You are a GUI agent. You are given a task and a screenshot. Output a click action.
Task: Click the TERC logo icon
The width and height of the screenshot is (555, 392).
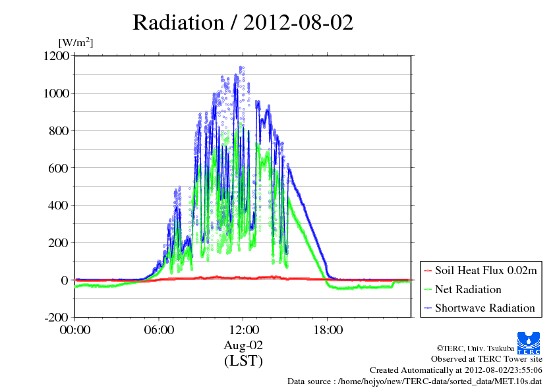[x=529, y=343]
